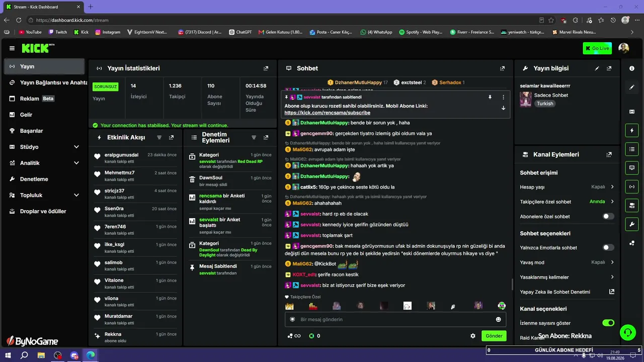
Task: Click the info icon in the right rail
Action: (x=632, y=68)
